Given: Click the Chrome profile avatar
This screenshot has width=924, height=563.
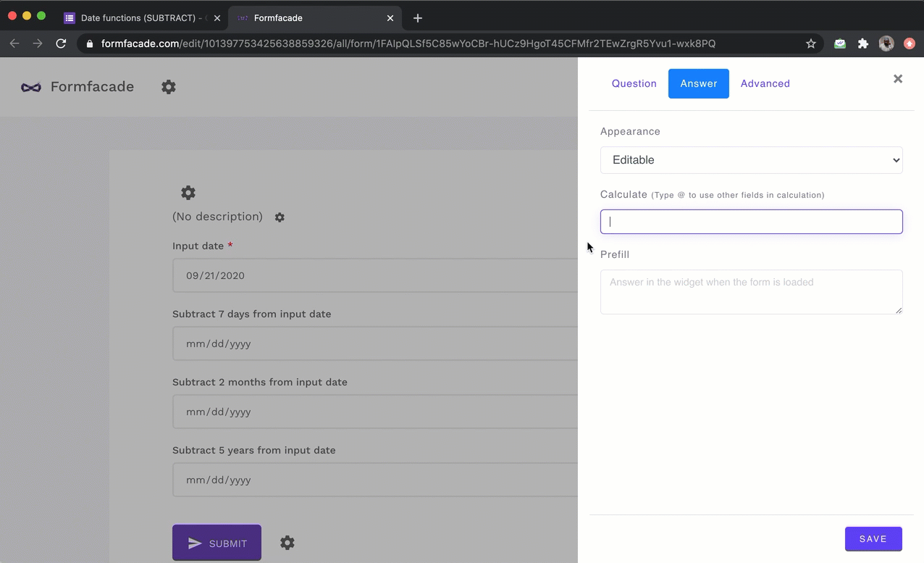Looking at the screenshot, I should pos(886,43).
